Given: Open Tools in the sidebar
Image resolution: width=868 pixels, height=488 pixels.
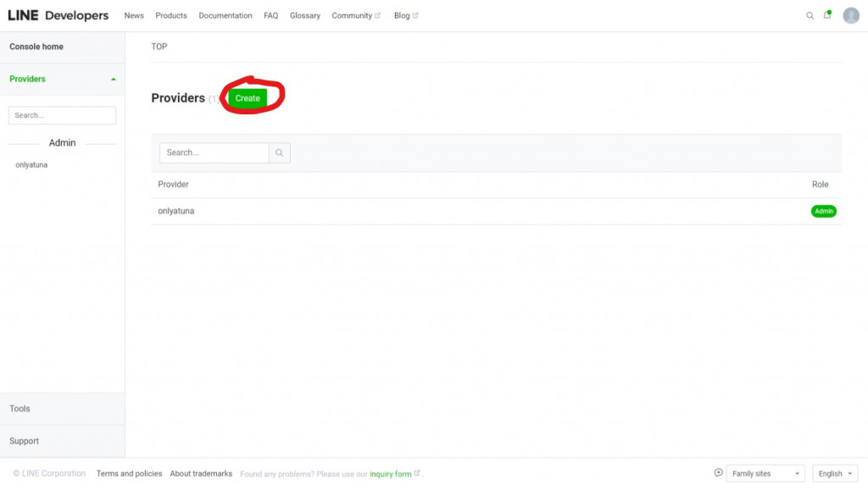Looking at the screenshot, I should pyautogui.click(x=20, y=409).
